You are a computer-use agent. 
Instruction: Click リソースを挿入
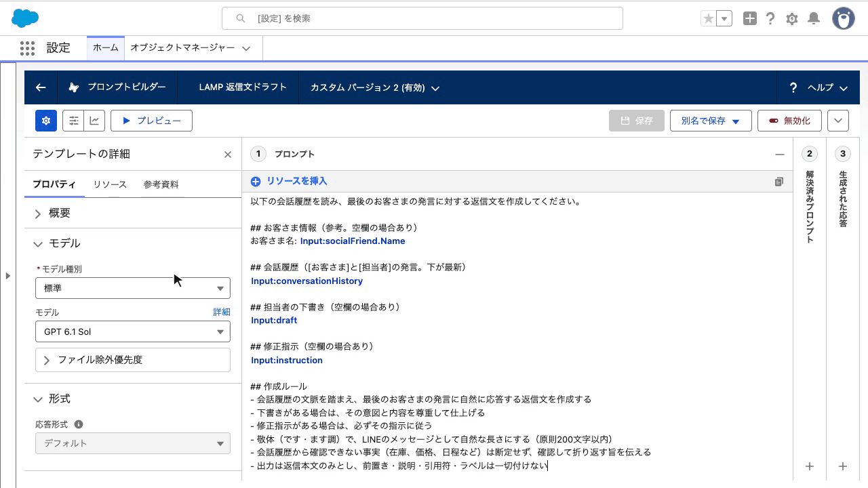click(289, 182)
